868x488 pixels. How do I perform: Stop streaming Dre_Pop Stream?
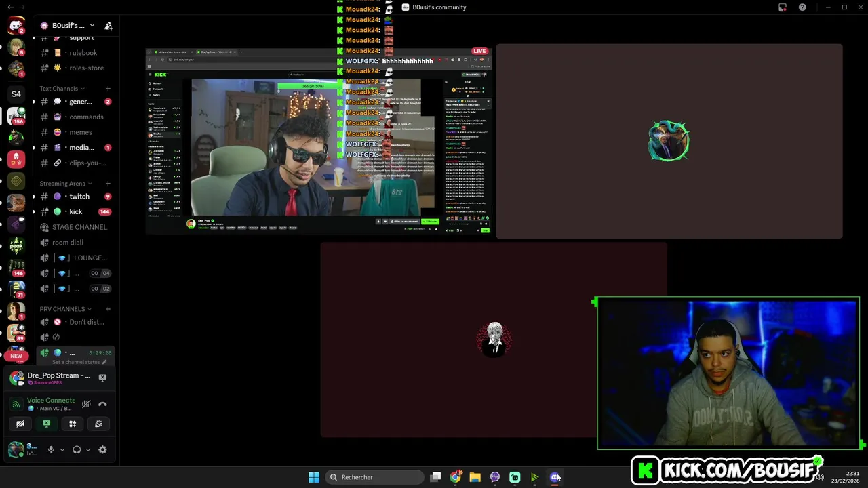(x=102, y=378)
